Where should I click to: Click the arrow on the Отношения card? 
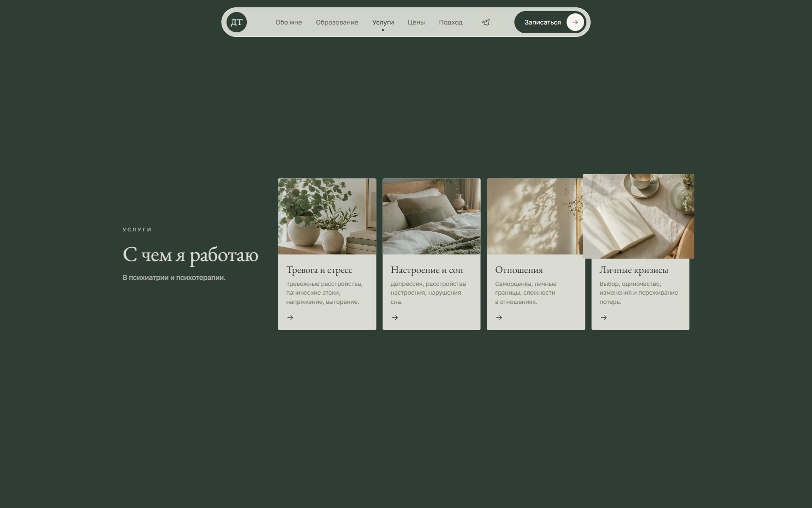click(499, 318)
